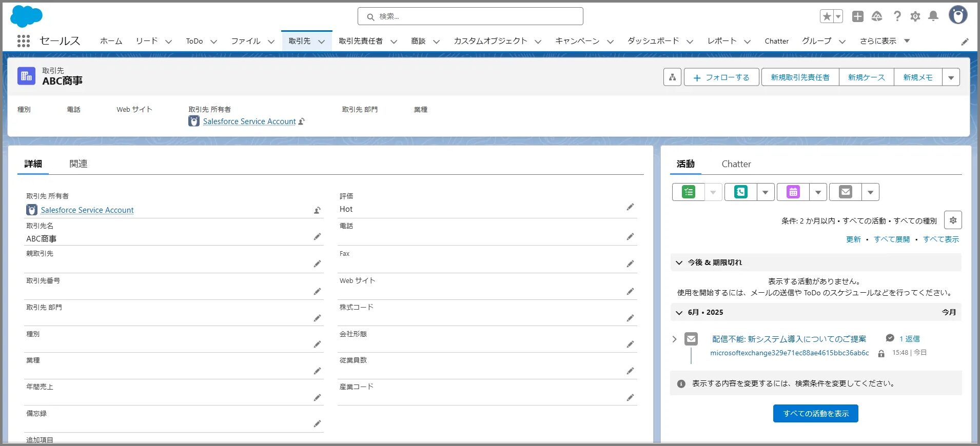Edit the 評価 Hot field pencil
The height and width of the screenshot is (446, 980).
pos(631,207)
